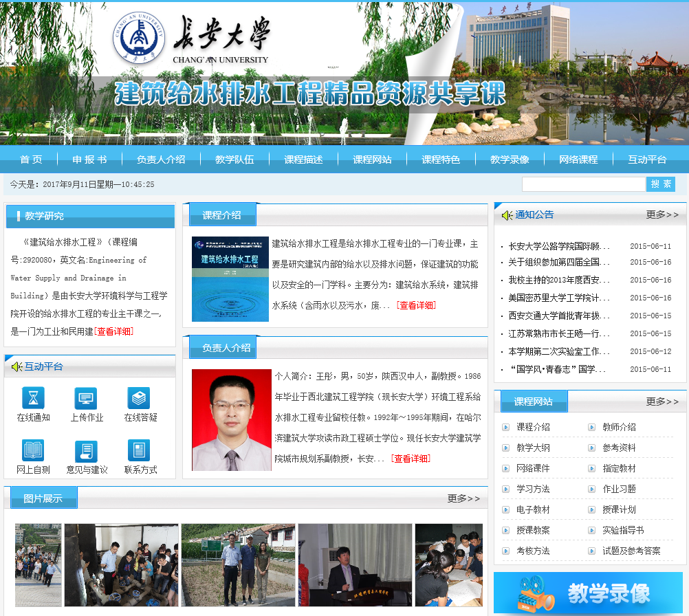Go to 首页 in the navigation bar
This screenshot has width=689, height=616.
click(x=31, y=159)
